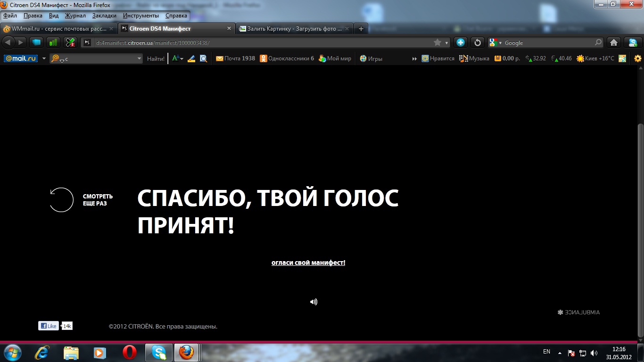
Task: Go forward with the forward arrow
Action: 20,42
